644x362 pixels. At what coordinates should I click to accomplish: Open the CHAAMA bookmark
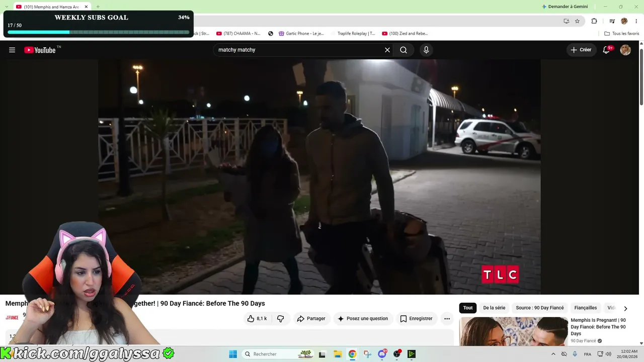(x=238, y=34)
